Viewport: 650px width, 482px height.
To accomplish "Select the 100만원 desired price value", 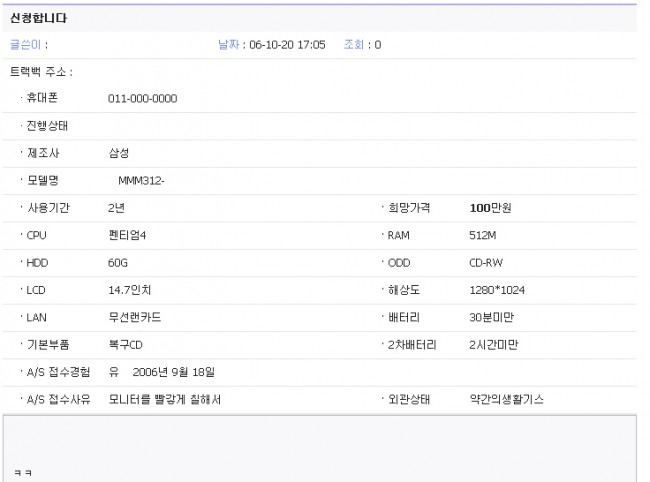I will 490,208.
